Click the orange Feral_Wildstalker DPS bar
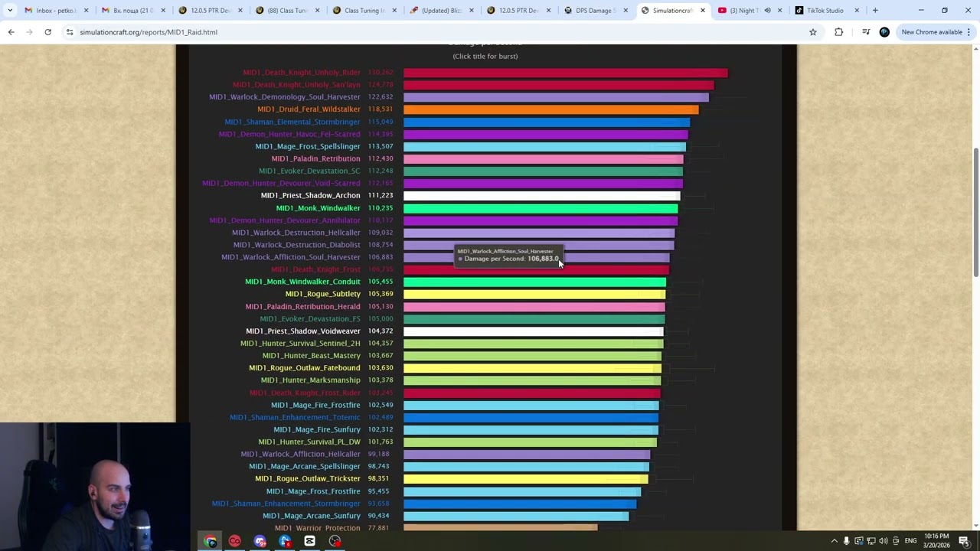 550,109
